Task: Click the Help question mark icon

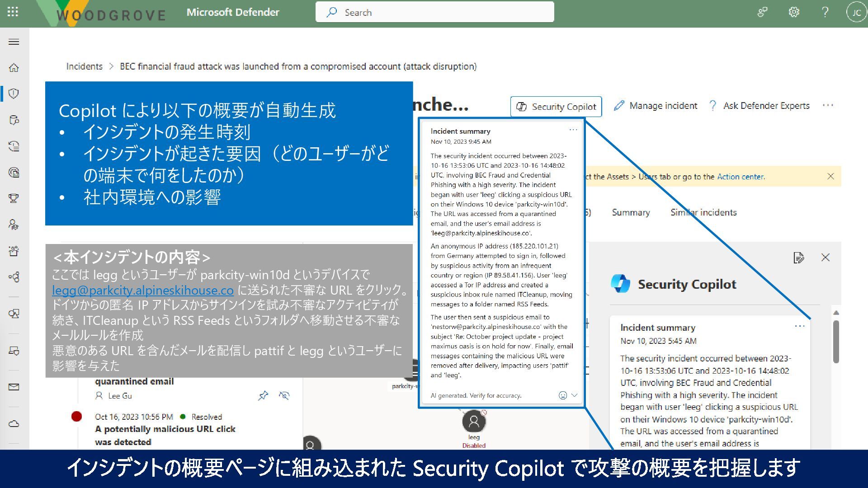Action: pyautogui.click(x=825, y=12)
